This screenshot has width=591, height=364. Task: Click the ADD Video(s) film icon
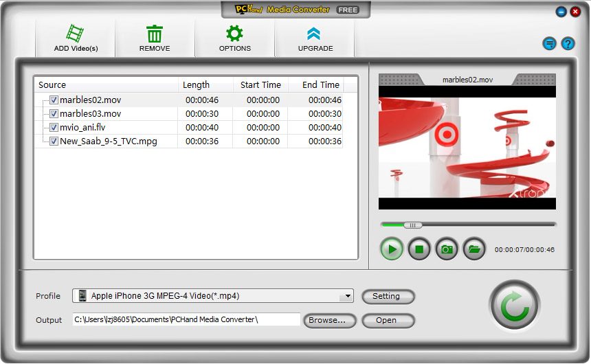[75, 34]
